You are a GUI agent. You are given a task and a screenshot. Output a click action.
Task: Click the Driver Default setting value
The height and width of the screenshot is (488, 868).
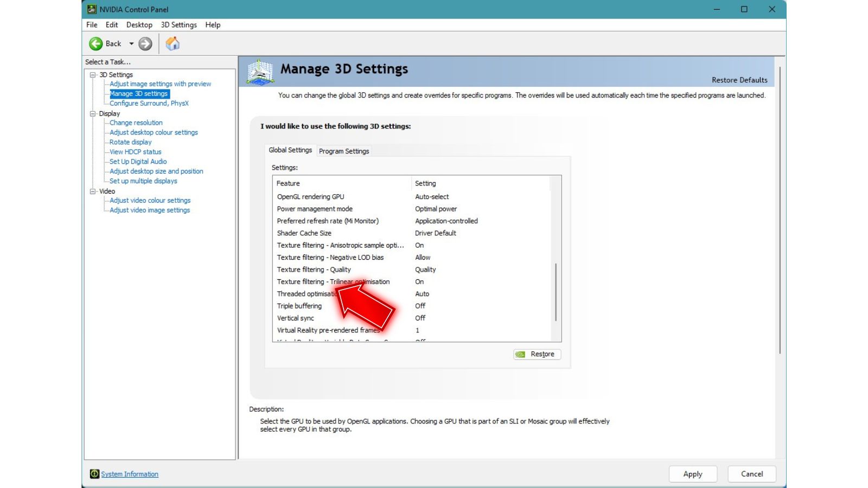[436, 234]
